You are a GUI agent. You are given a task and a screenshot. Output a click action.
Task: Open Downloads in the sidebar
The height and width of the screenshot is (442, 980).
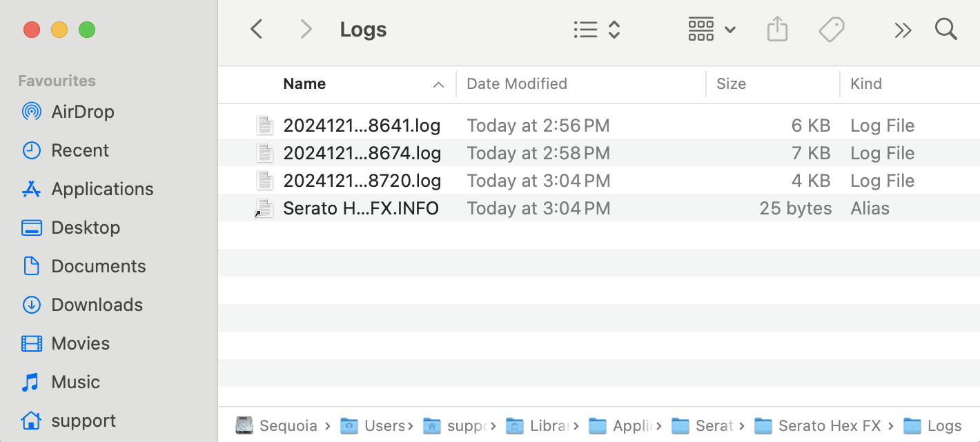81,305
